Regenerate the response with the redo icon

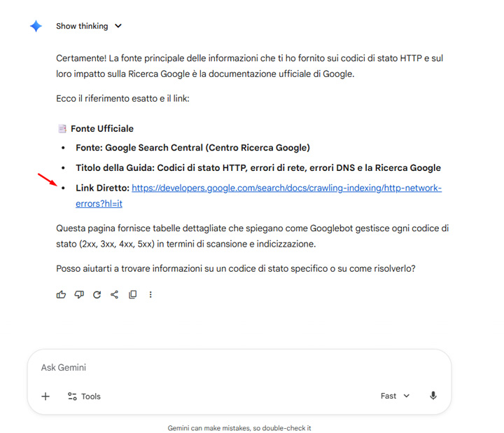(97, 295)
